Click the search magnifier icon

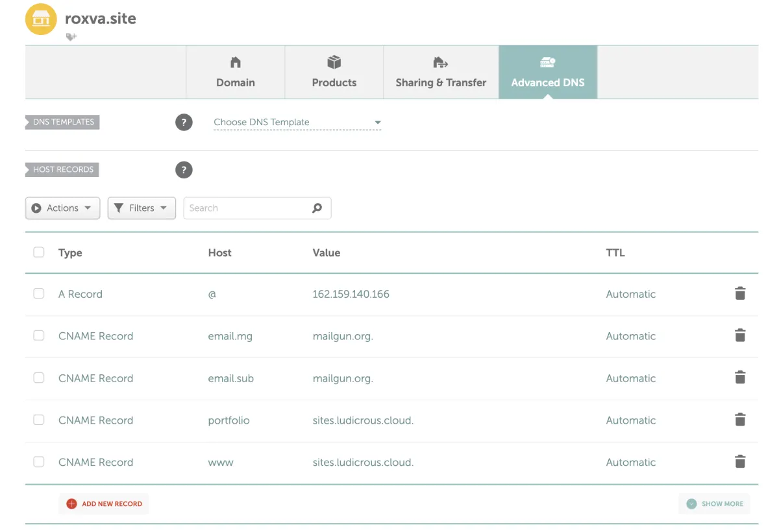tap(317, 208)
